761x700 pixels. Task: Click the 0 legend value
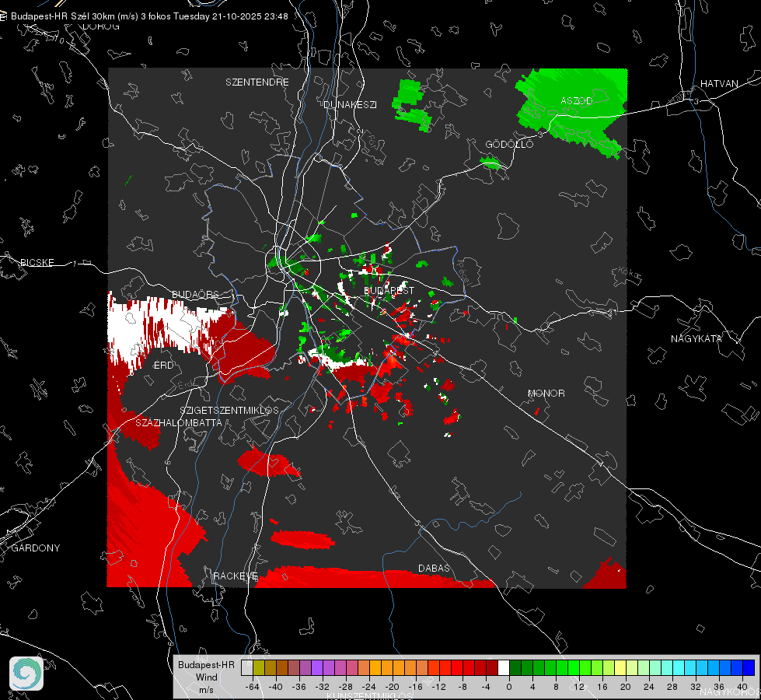[508, 687]
